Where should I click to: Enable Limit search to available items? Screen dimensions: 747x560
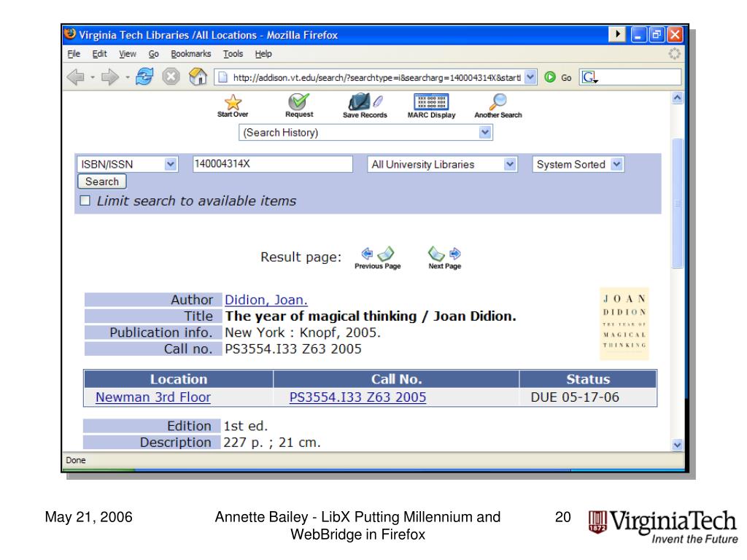pos(85,201)
